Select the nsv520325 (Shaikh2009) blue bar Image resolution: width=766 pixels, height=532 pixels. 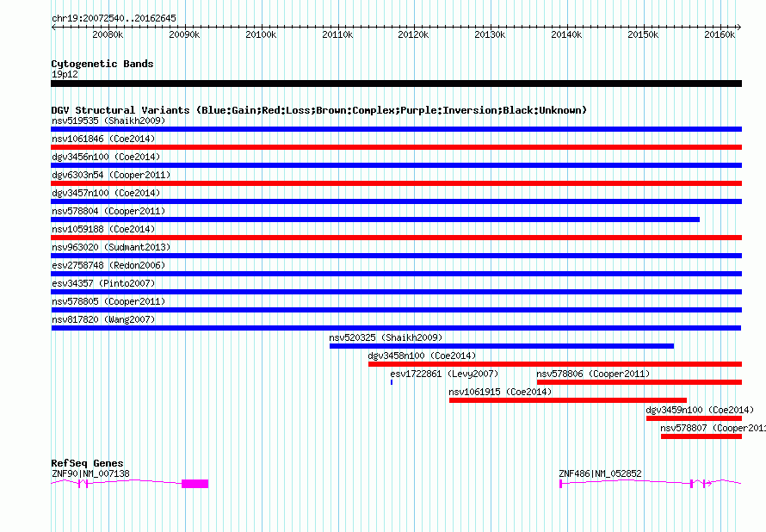coord(502,346)
